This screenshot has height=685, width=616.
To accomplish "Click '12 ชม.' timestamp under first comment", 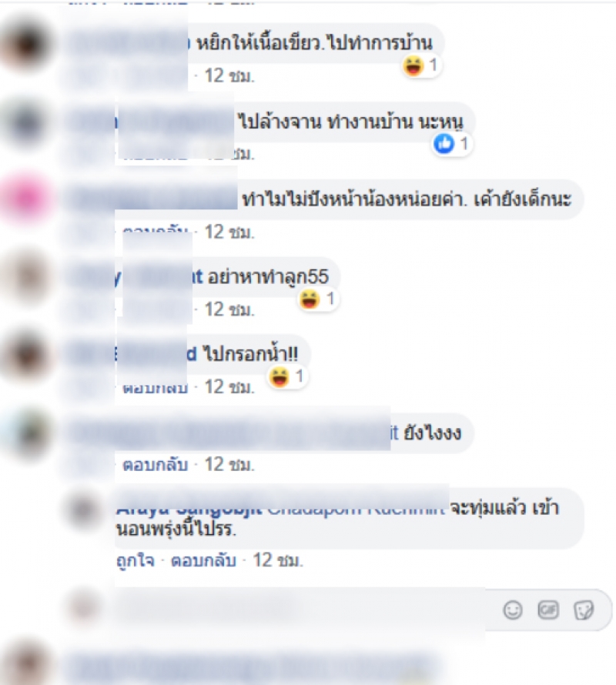I will click(229, 76).
